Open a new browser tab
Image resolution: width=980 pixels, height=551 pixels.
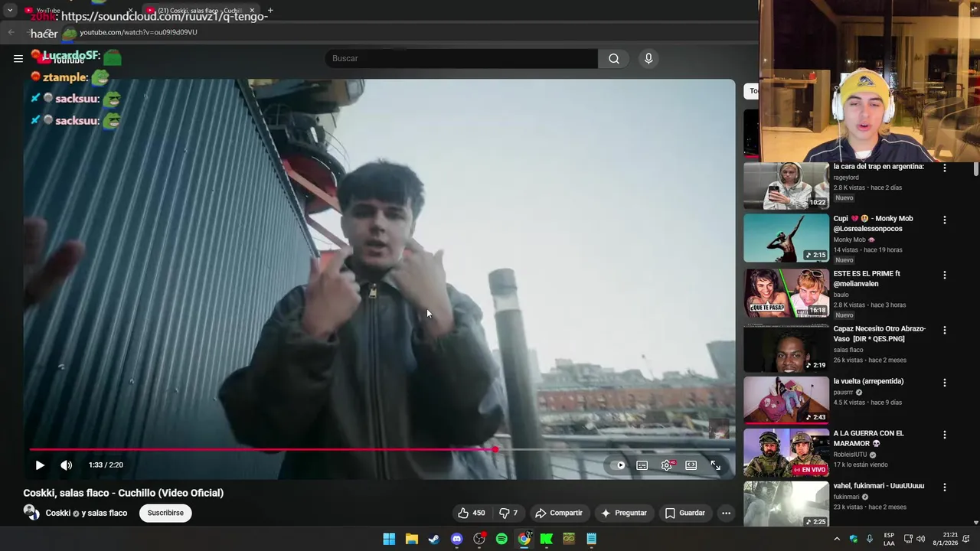[x=270, y=11]
